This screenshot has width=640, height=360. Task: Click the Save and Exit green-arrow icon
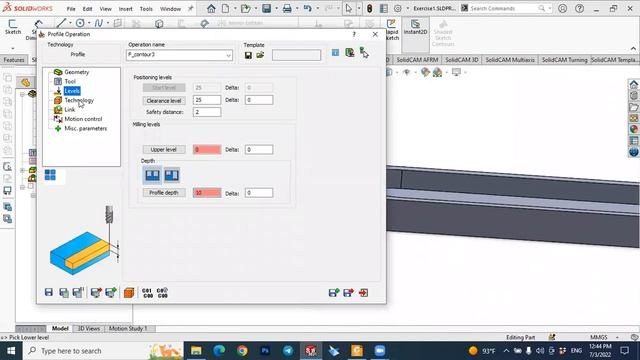click(334, 293)
